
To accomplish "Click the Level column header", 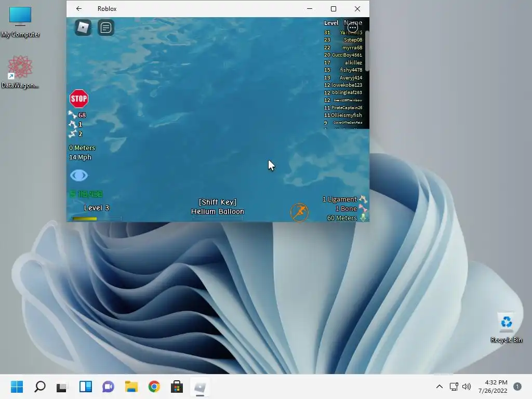I will point(331,23).
